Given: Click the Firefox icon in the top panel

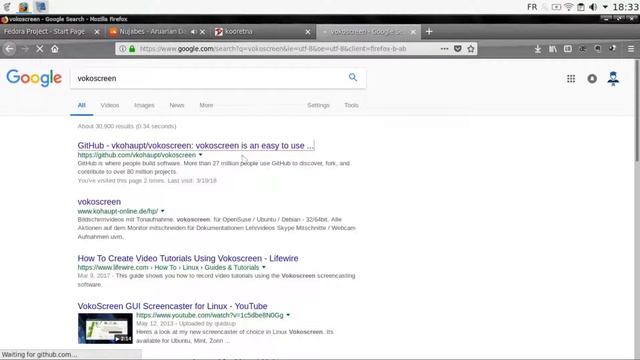Looking at the screenshot, I should pyautogui.click(x=24, y=7).
